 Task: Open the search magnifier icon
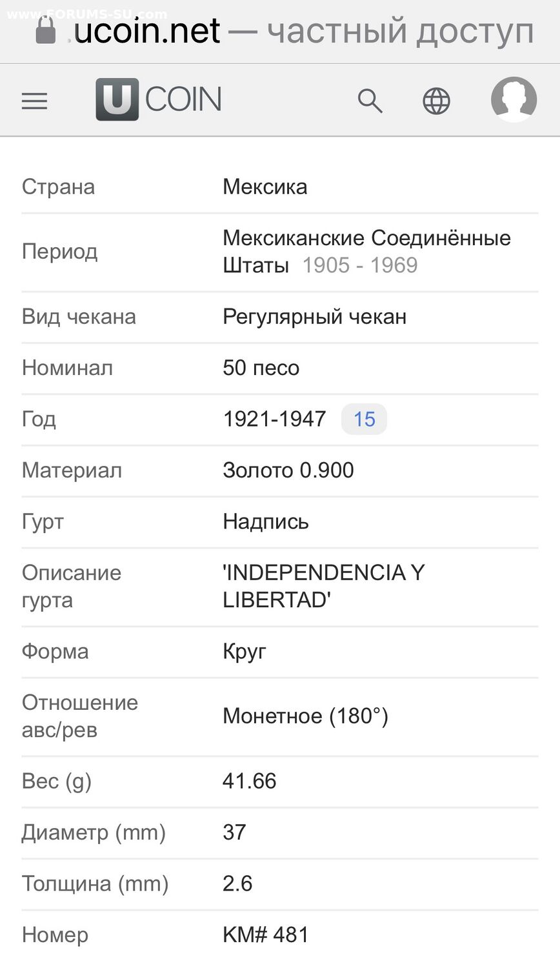tap(370, 101)
